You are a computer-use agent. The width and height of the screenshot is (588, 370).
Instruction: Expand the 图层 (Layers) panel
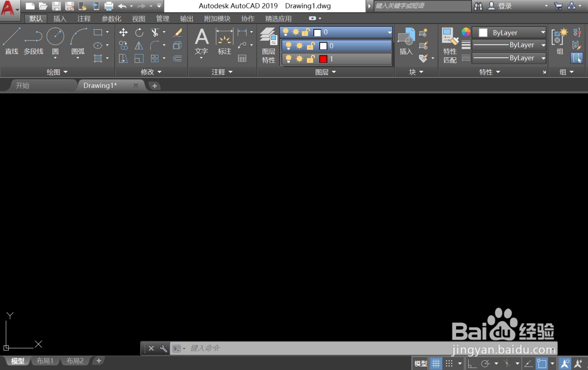326,72
